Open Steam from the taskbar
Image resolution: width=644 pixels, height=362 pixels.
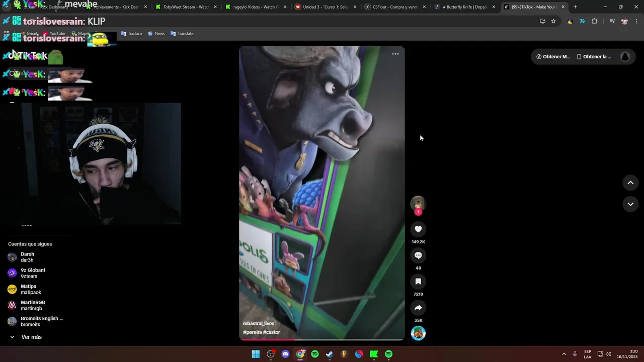(330, 354)
